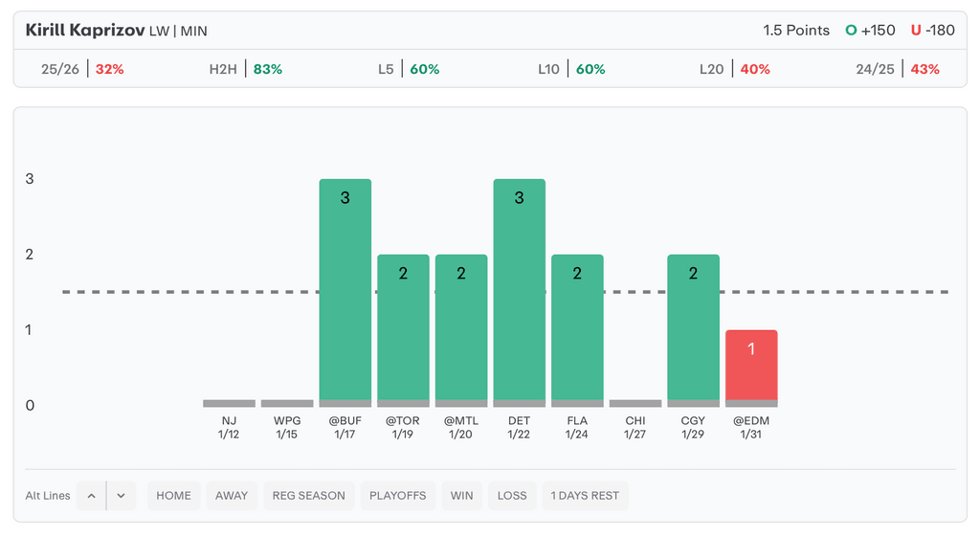This screenshot has width=980, height=537.
Task: Select the Under -180 odds
Action: click(x=932, y=30)
